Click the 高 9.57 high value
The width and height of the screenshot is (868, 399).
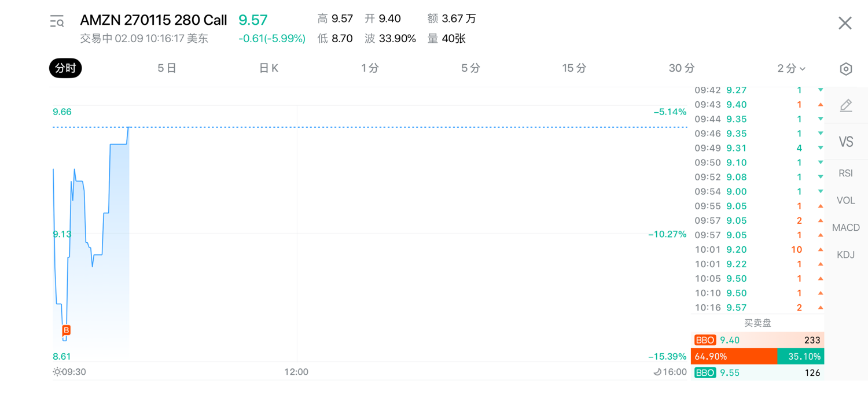tap(335, 19)
